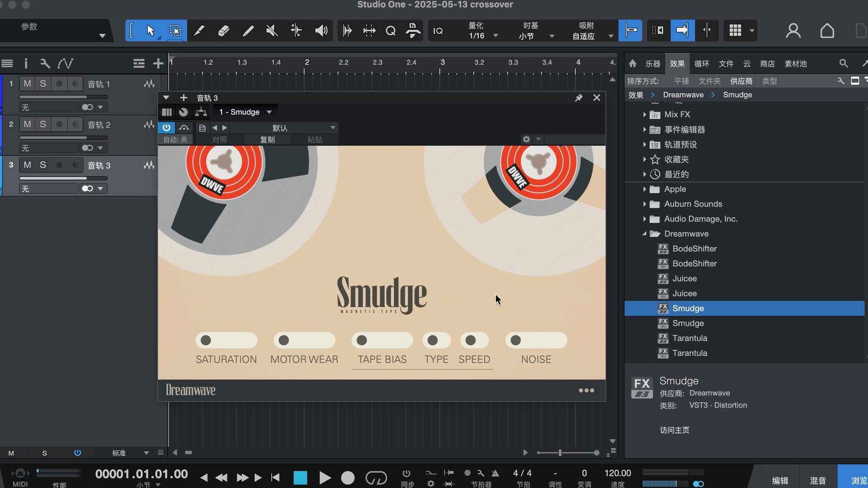This screenshot has width=868, height=488.
Task: Adjust the SATURATION slider
Action: 226,340
